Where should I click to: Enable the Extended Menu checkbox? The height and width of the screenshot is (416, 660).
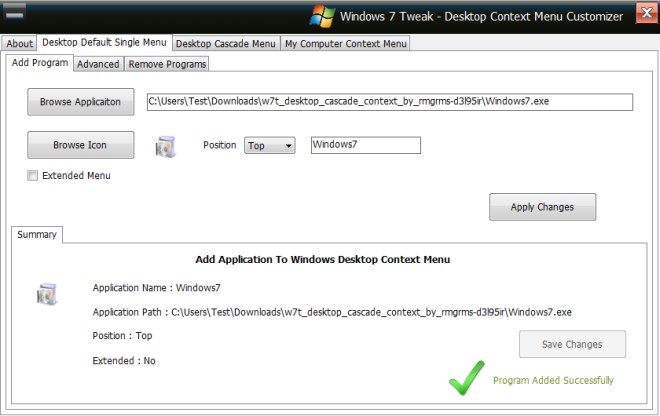coord(32,176)
